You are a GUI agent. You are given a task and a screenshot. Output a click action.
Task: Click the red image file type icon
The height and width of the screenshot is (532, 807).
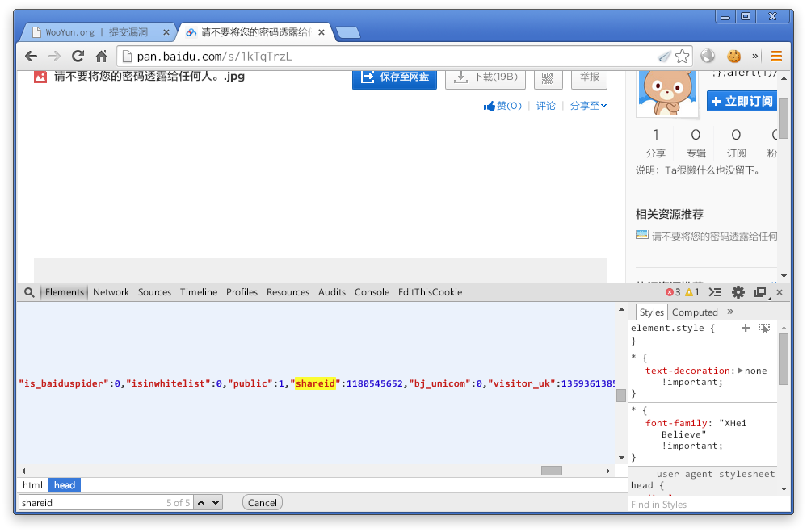[40, 77]
